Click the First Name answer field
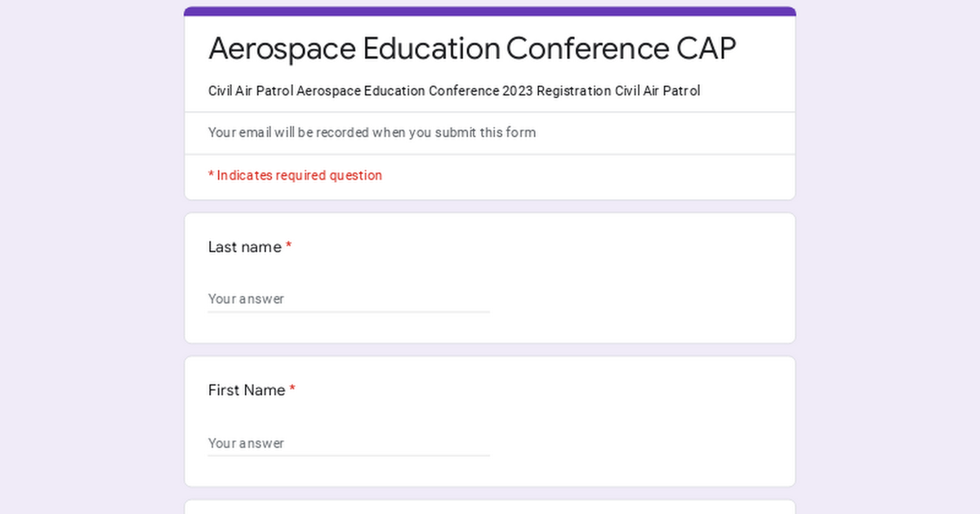 (x=349, y=443)
